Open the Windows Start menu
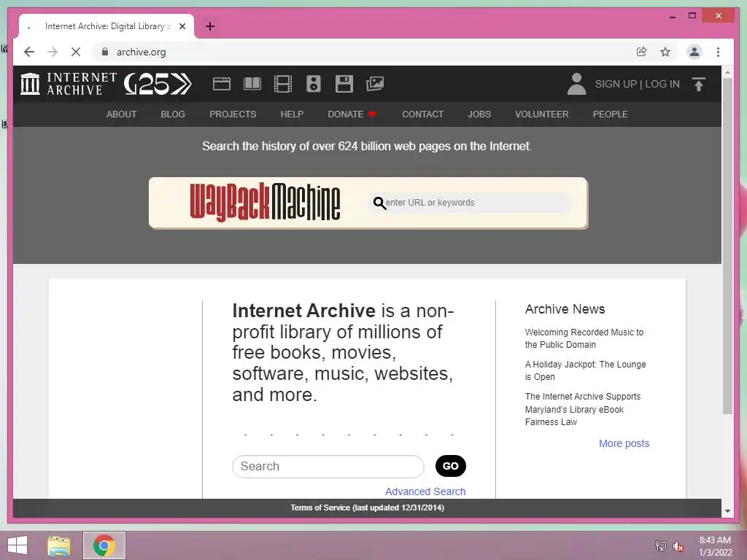Viewport: 747px width, 560px height. pyautogui.click(x=18, y=545)
